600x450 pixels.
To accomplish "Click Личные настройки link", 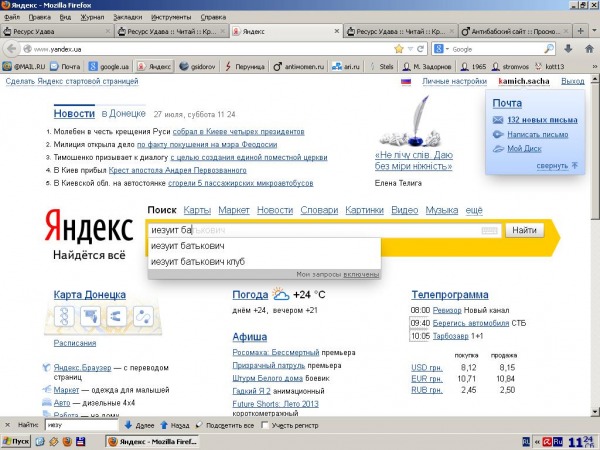I will point(454,81).
